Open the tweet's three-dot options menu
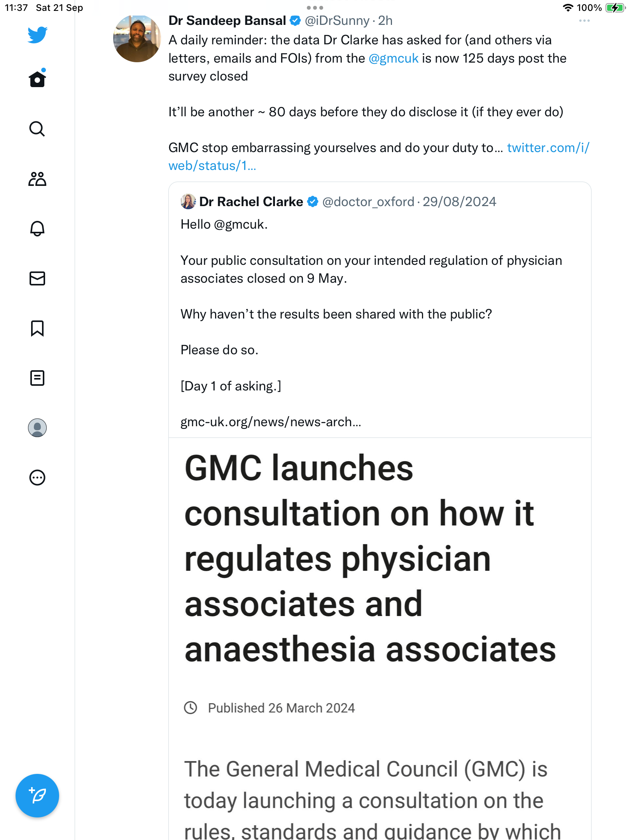 pyautogui.click(x=584, y=21)
